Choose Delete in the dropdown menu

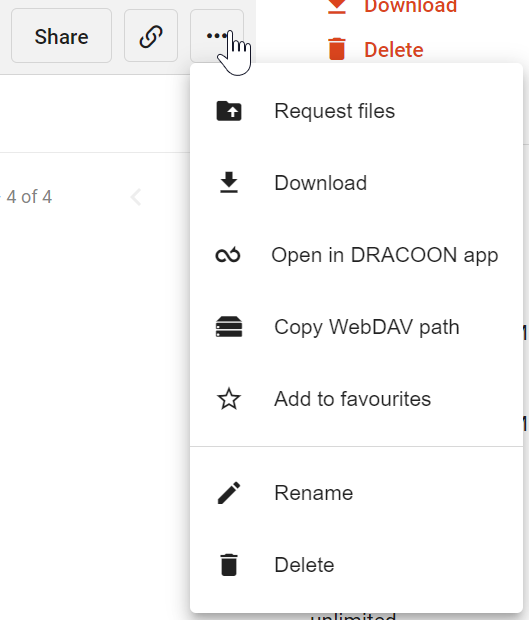coord(356,565)
